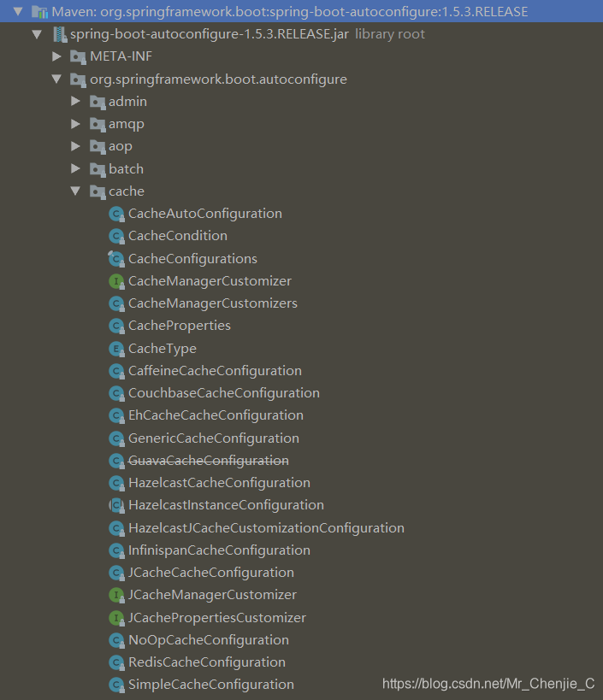
Task: Select the META-INF folder
Action: (x=121, y=56)
